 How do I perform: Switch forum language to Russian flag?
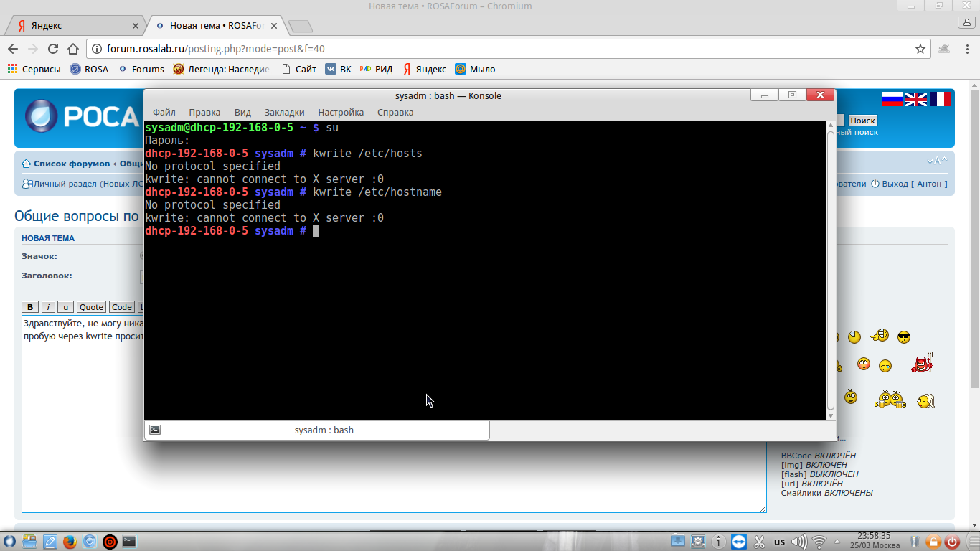coord(892,99)
